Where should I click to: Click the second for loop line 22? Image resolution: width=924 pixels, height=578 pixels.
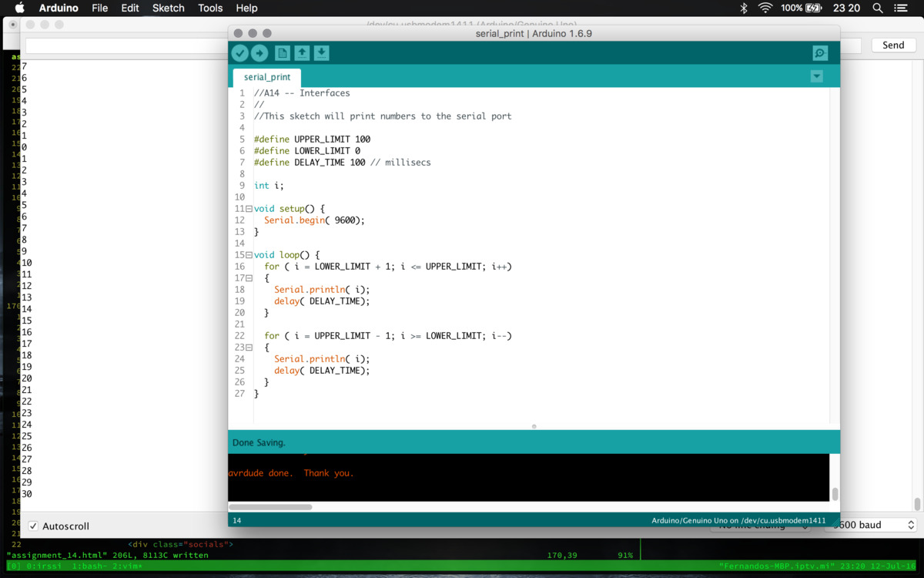[388, 336]
